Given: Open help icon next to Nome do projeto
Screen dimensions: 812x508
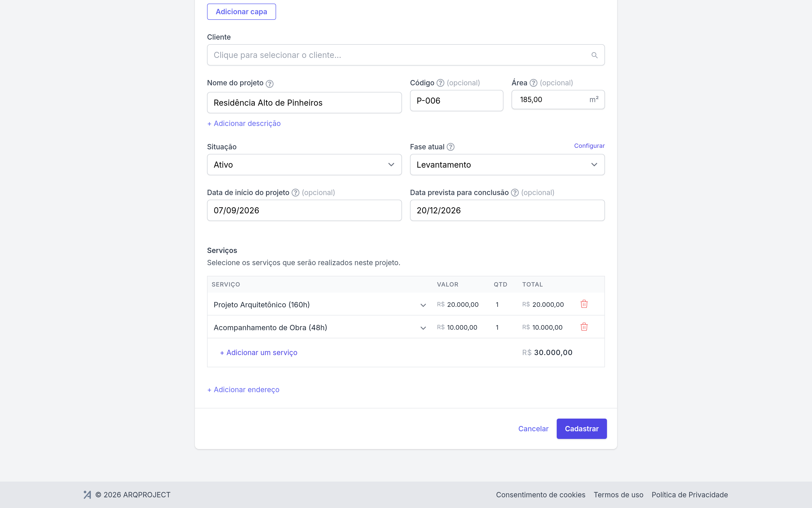Looking at the screenshot, I should (269, 84).
